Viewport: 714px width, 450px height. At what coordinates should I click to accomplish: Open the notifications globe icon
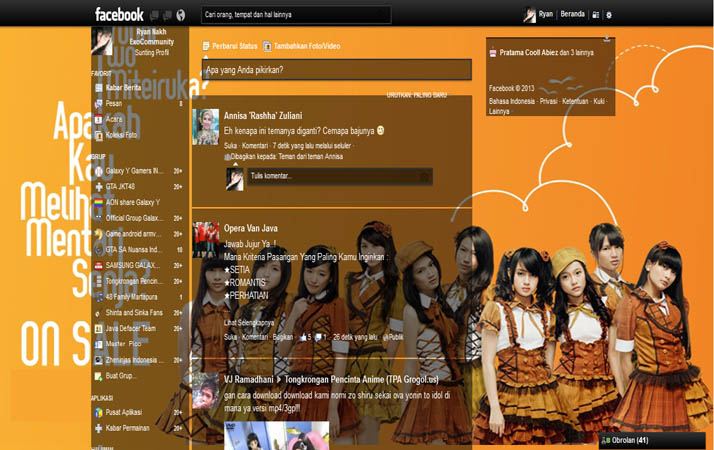181,15
